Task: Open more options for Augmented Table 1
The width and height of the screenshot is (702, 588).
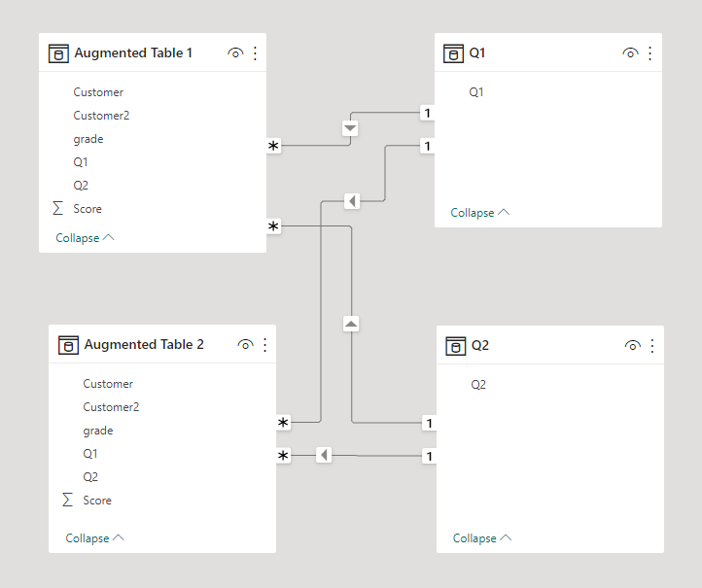Action: click(255, 53)
